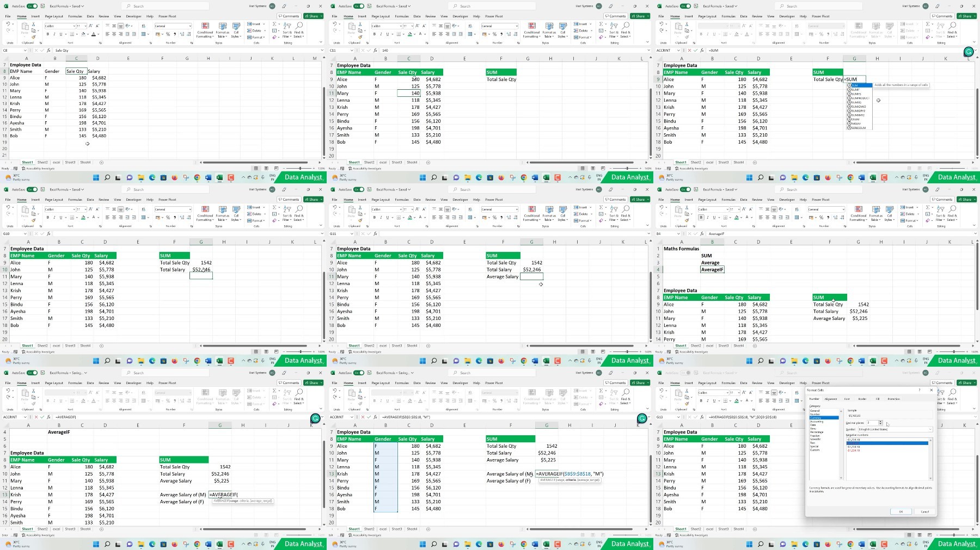980x550 pixels.
Task: Click the Undo arrow in the C8 window
Action: [8, 23]
